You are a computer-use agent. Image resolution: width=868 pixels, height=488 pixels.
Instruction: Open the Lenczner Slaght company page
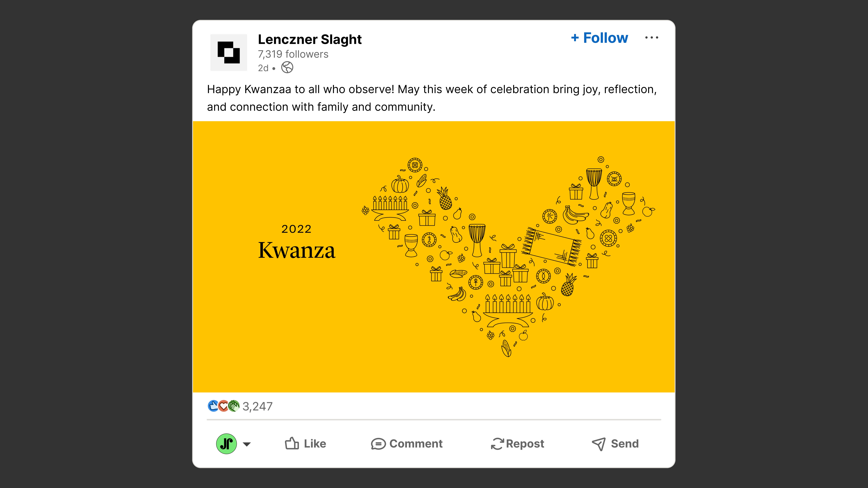pyautogui.click(x=310, y=39)
